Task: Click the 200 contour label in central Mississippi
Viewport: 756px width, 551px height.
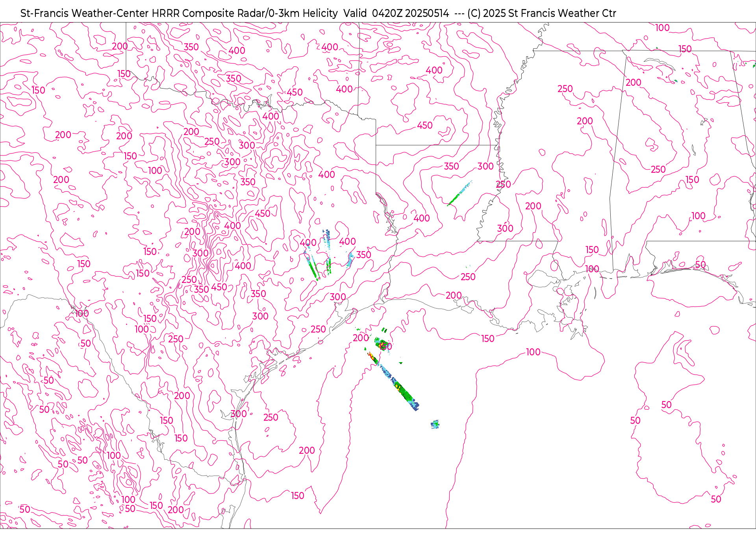Action: [x=533, y=206]
